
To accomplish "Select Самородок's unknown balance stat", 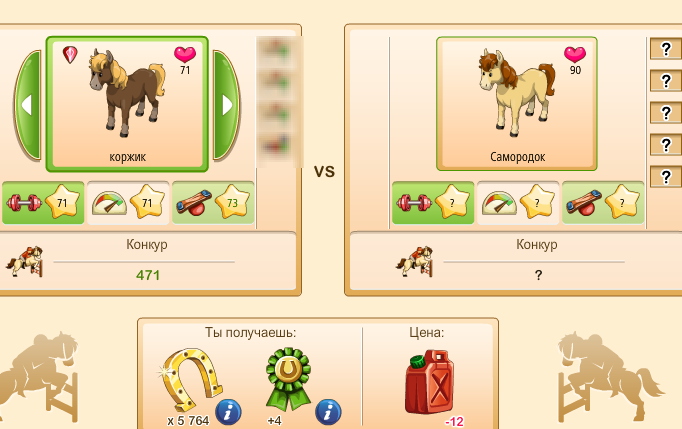I will (x=603, y=203).
